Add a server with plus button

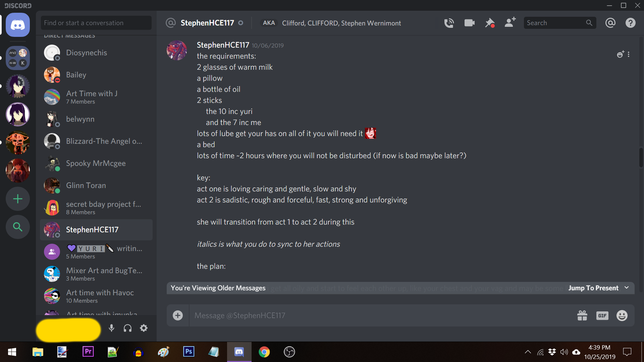pos(18,199)
